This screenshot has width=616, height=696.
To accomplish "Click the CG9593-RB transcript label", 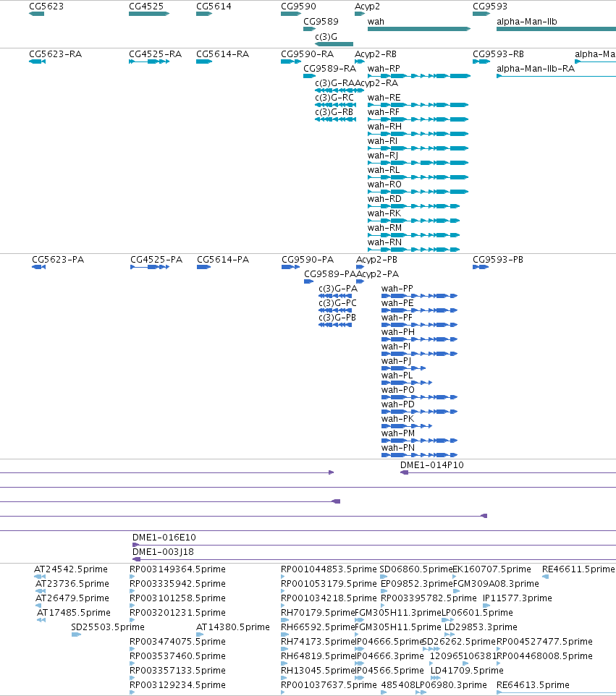I will (498, 54).
